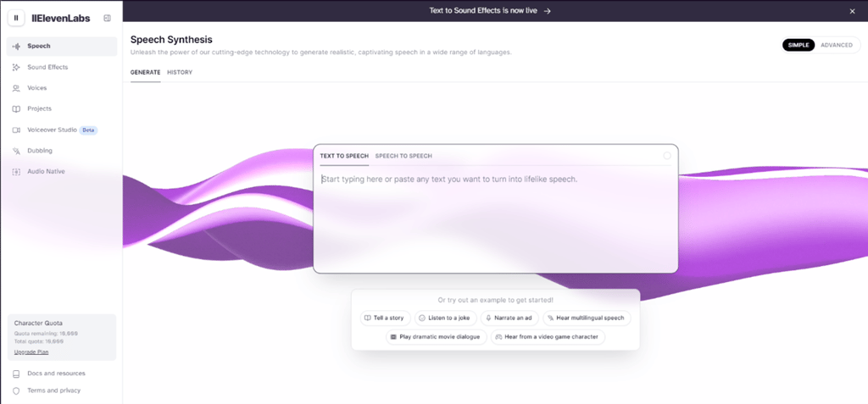This screenshot has width=868, height=404.
Task: Click the Character Quota title
Action: pos(38,324)
